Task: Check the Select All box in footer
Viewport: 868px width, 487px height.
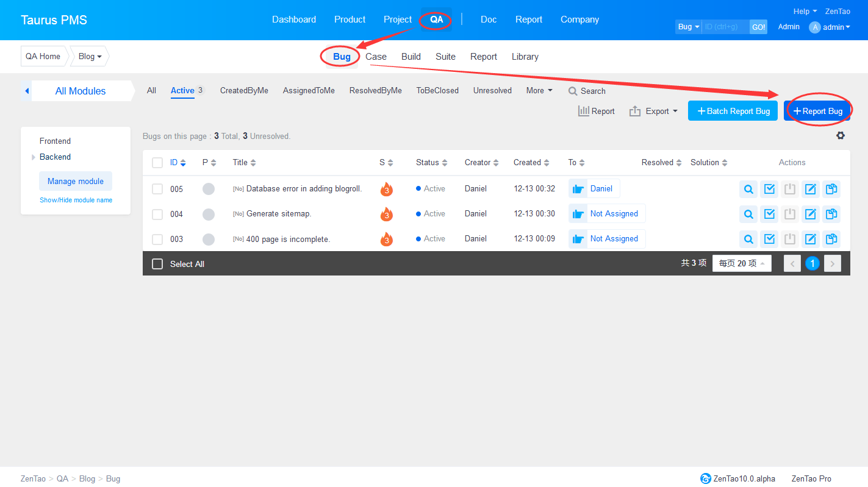Action: coord(157,264)
